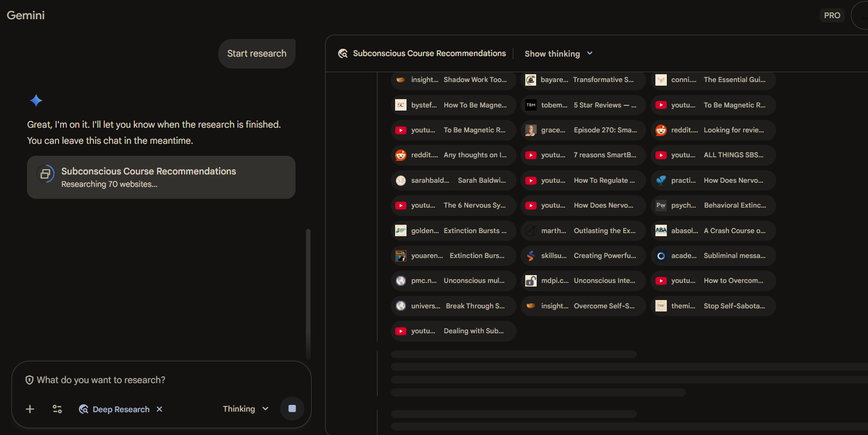Click the Deep Research tool chip

click(114, 409)
